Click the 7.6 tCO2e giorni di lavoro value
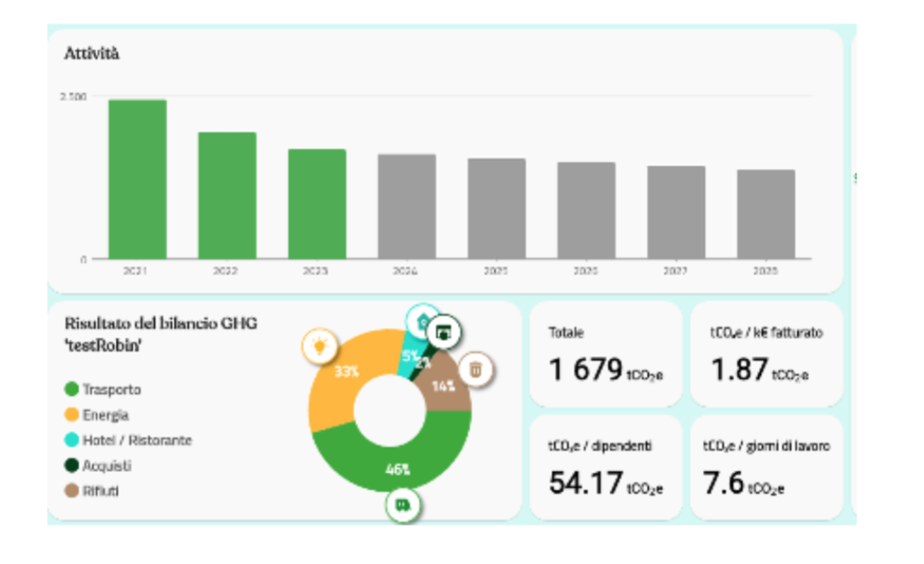 [744, 484]
